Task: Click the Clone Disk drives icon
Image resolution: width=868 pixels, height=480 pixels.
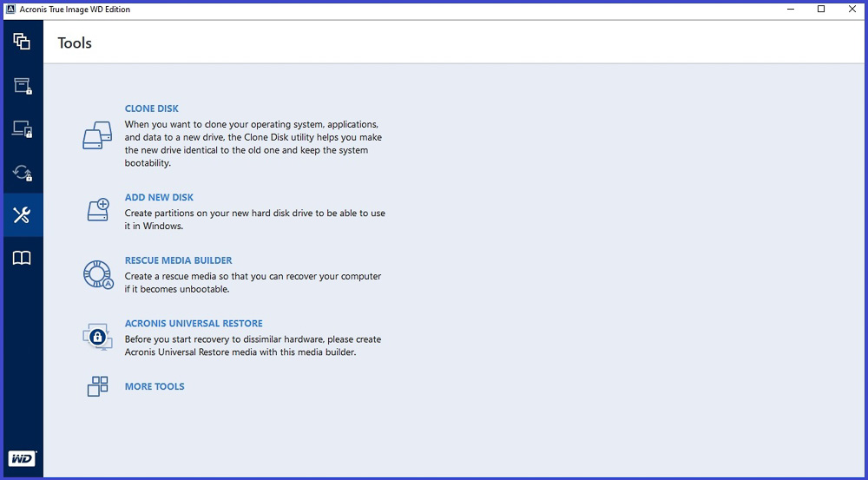Action: tap(97, 135)
